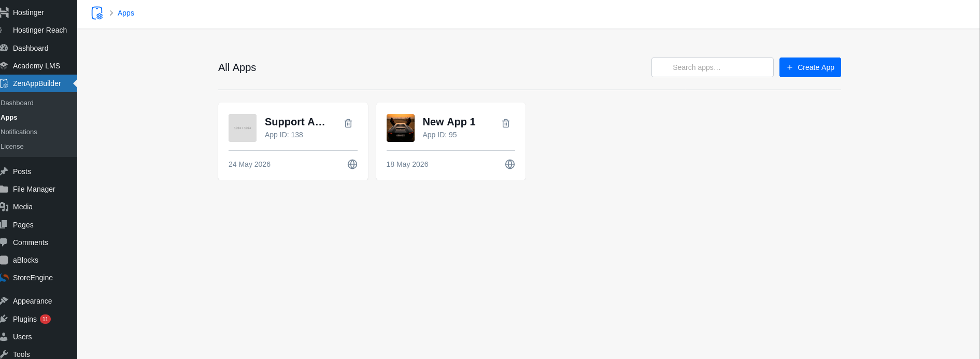This screenshot has width=980, height=359.
Task: Click the Users person icon
Action: click(x=4, y=337)
